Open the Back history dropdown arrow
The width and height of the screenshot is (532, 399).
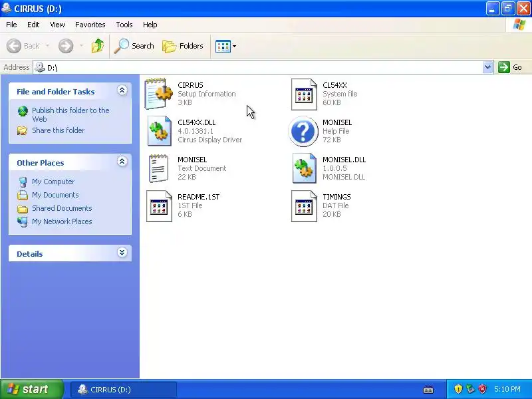click(x=47, y=46)
